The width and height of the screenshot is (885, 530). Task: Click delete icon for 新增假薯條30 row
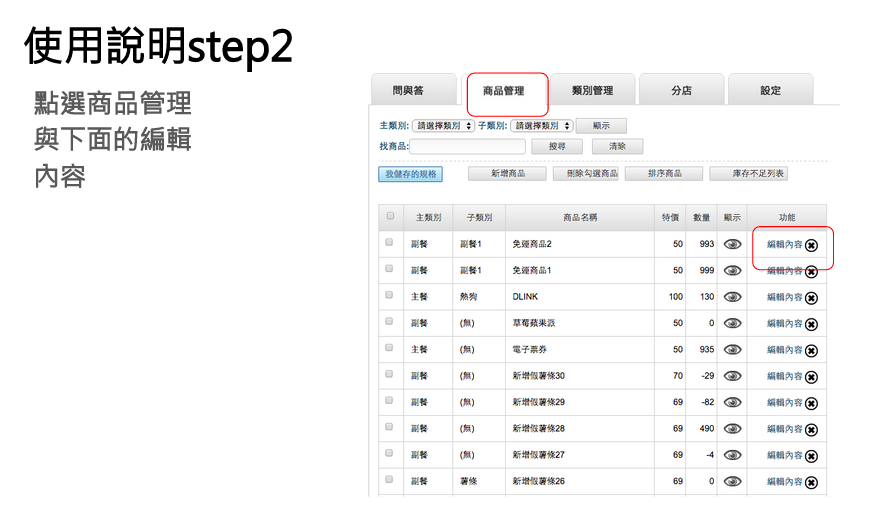[x=811, y=377]
